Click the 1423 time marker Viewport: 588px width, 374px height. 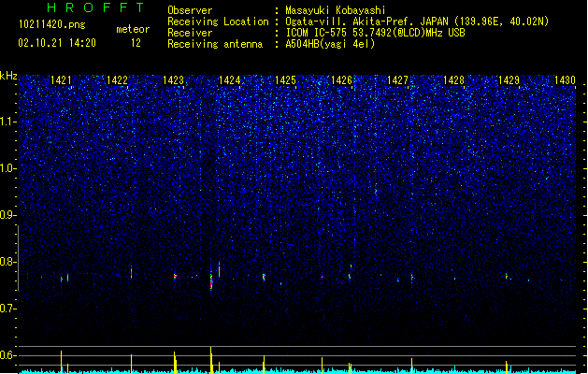point(173,80)
